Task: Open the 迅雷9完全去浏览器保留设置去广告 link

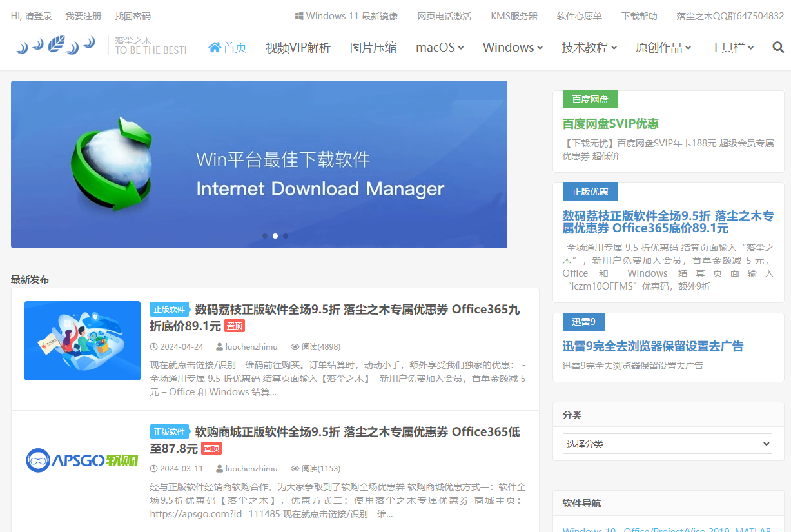Action: click(652, 346)
